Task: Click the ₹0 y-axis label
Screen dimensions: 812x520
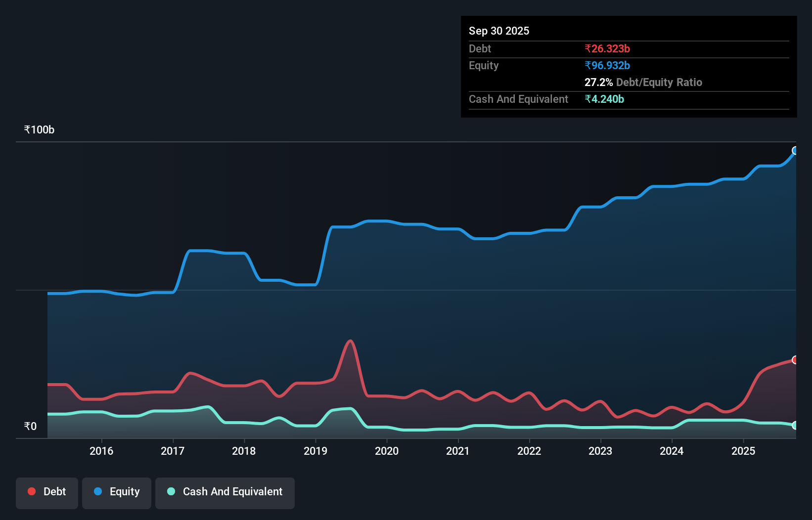Action: coord(30,426)
